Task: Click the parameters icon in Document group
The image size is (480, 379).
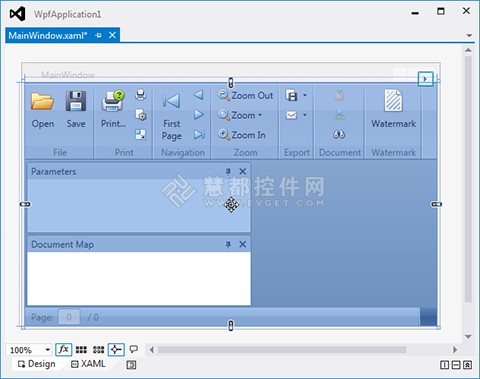Action: point(339,95)
